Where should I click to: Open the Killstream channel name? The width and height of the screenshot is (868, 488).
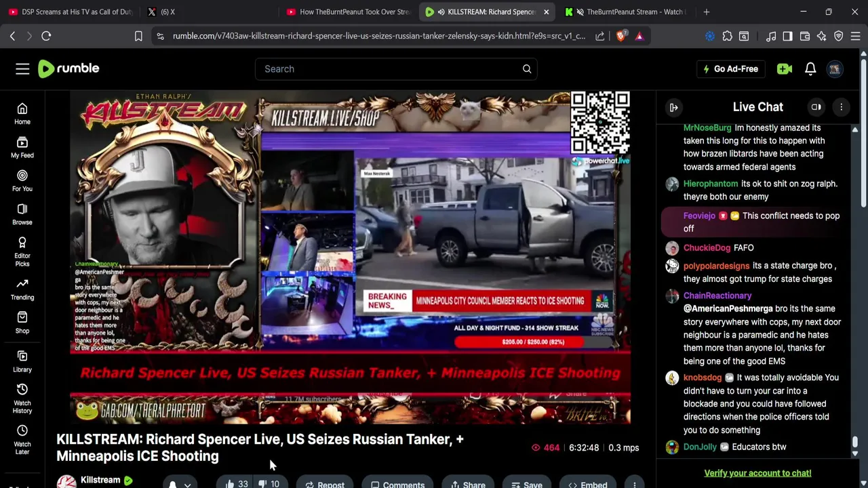coord(100,480)
